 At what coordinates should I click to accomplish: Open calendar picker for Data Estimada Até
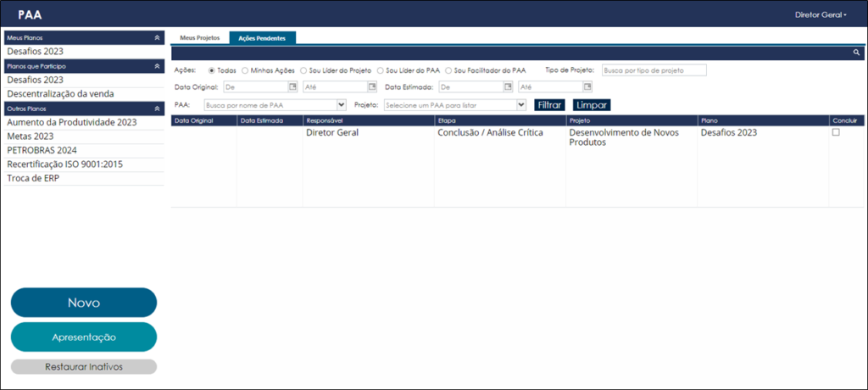587,86
